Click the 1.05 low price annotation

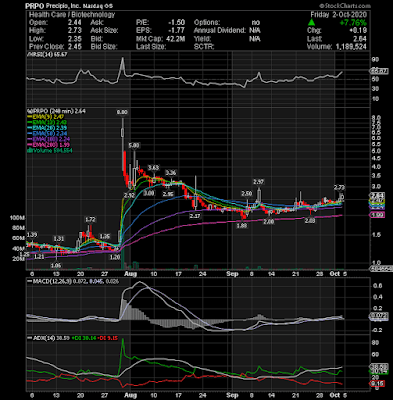56,265
